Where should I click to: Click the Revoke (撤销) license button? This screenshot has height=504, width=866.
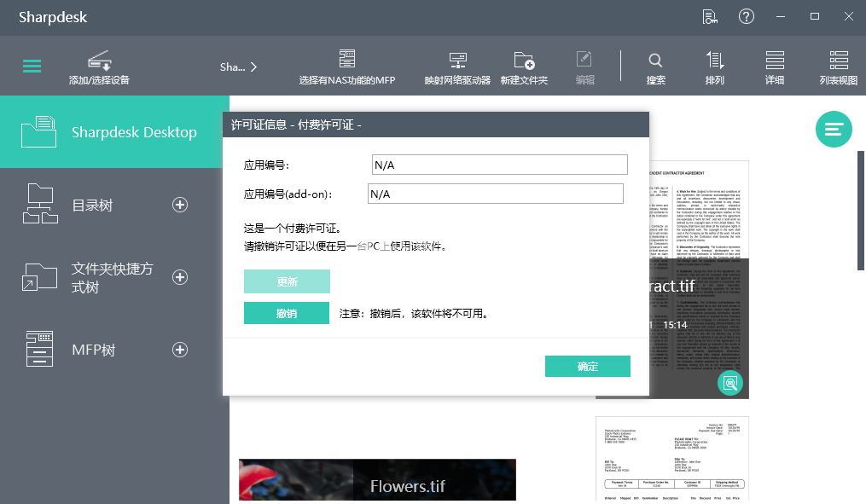(x=287, y=313)
